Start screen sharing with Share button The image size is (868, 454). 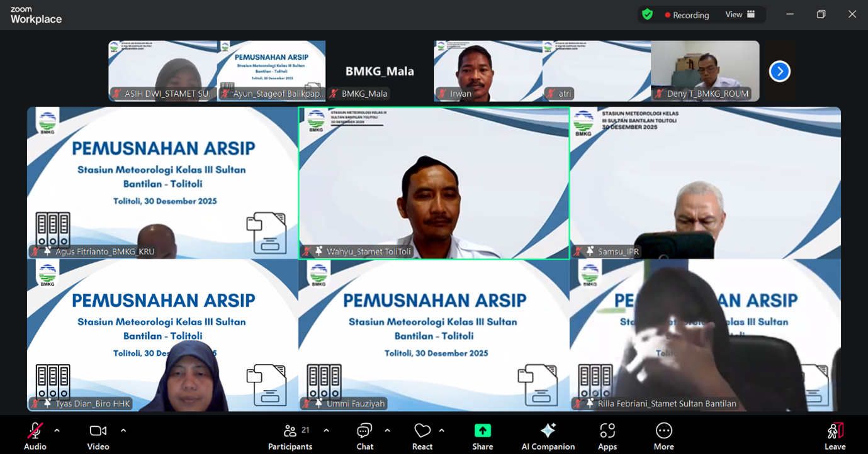pos(482,435)
